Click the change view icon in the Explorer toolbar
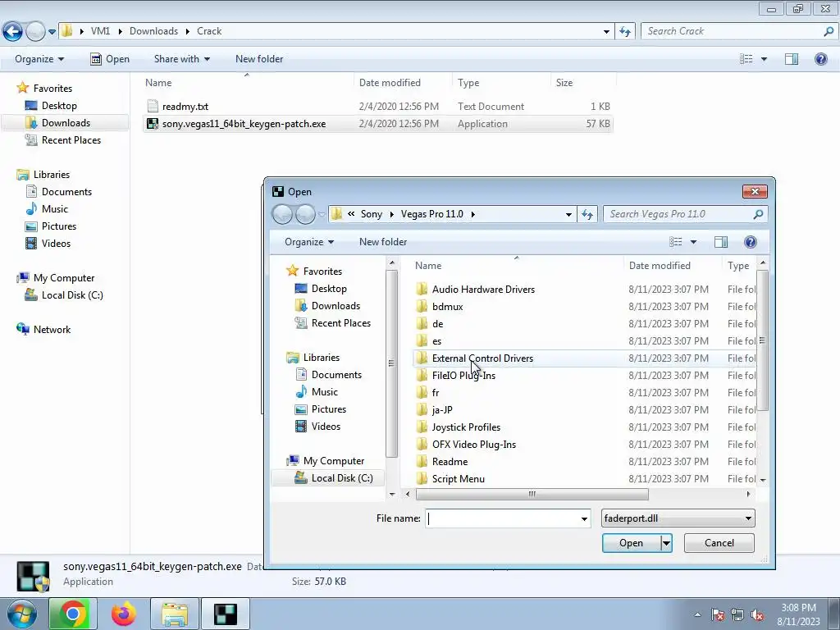This screenshot has width=840, height=630. (746, 59)
